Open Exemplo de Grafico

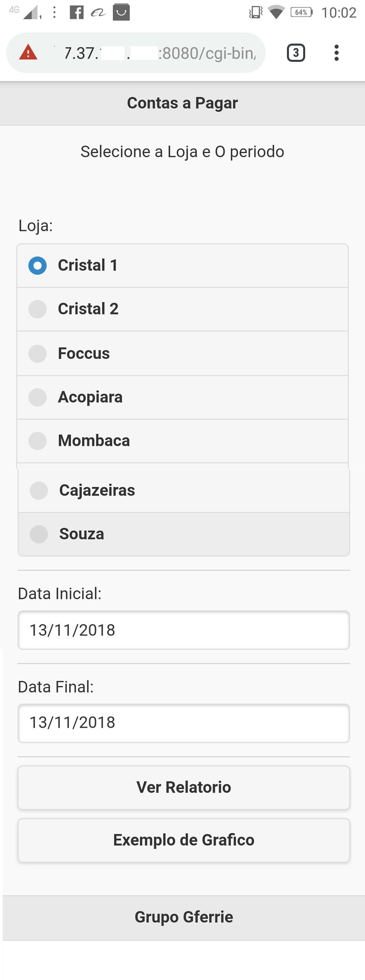184,840
